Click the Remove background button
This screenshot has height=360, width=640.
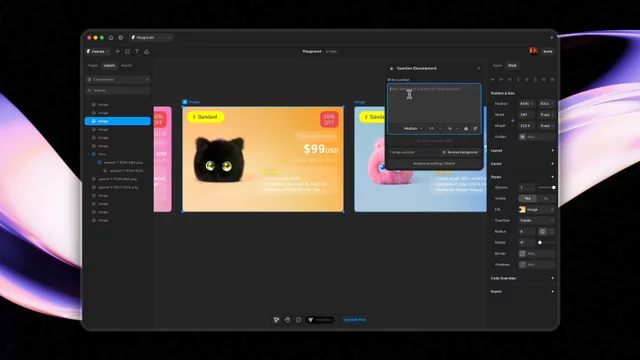(460, 152)
